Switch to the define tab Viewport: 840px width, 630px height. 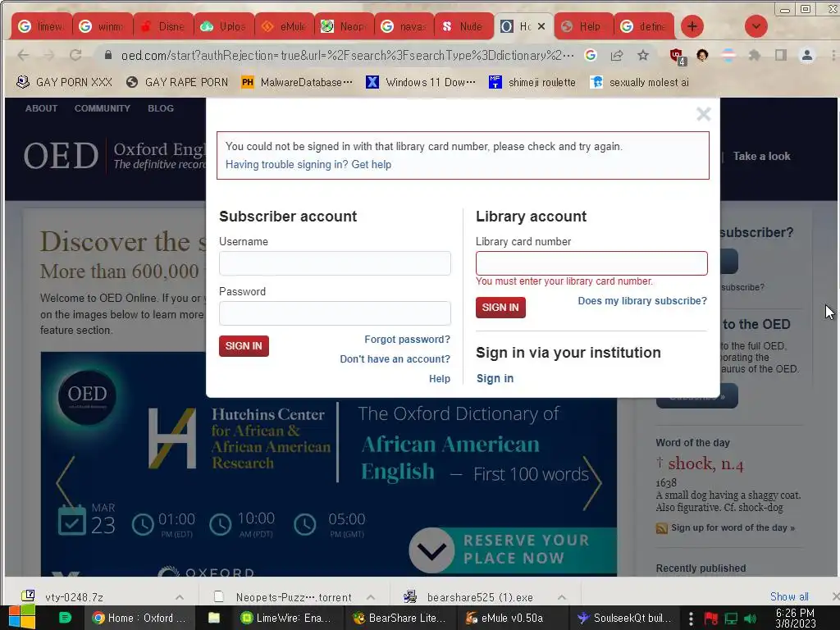(x=645, y=26)
